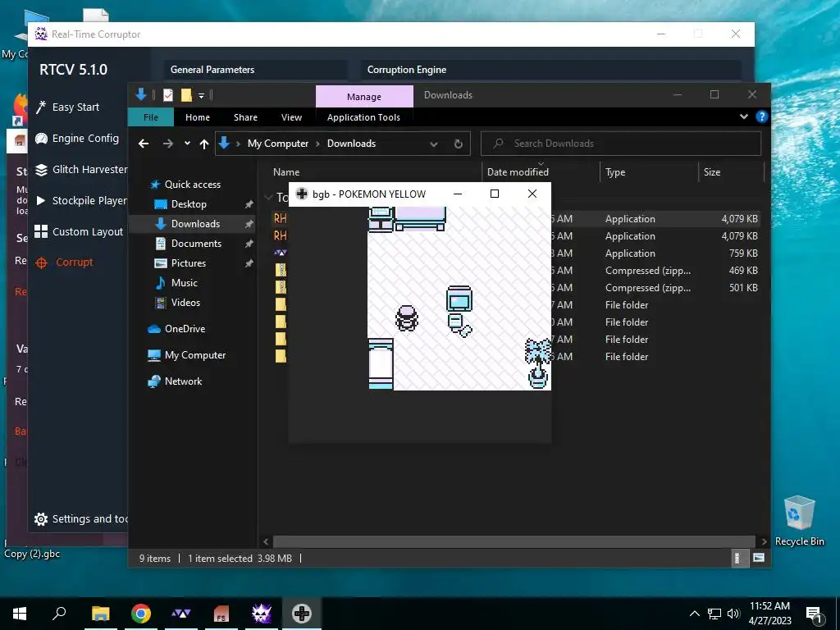The height and width of the screenshot is (630, 840).
Task: Go back in File Explorer
Action: tap(144, 144)
